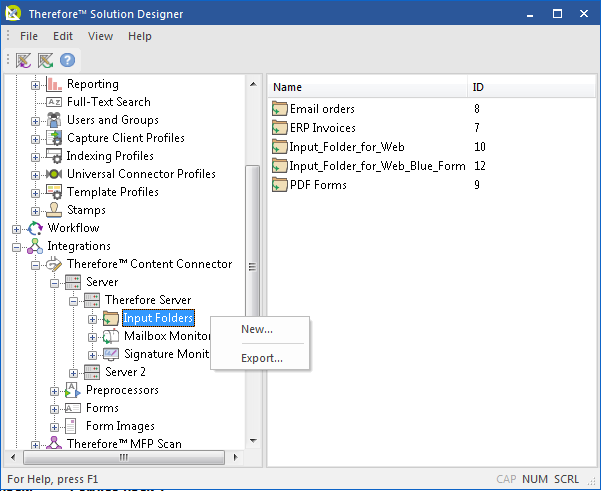Click the Workflow circular arrows icon
The width and height of the screenshot is (602, 491).
click(35, 228)
